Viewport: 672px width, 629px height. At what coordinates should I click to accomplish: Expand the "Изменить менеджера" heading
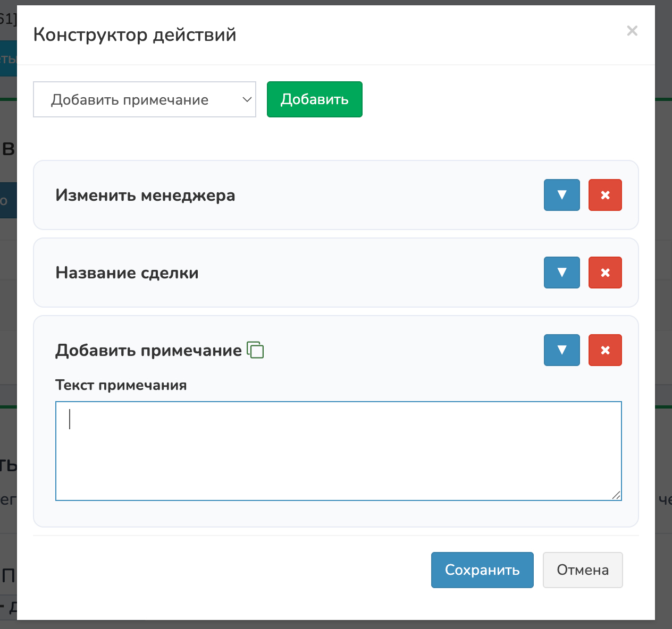(x=145, y=195)
